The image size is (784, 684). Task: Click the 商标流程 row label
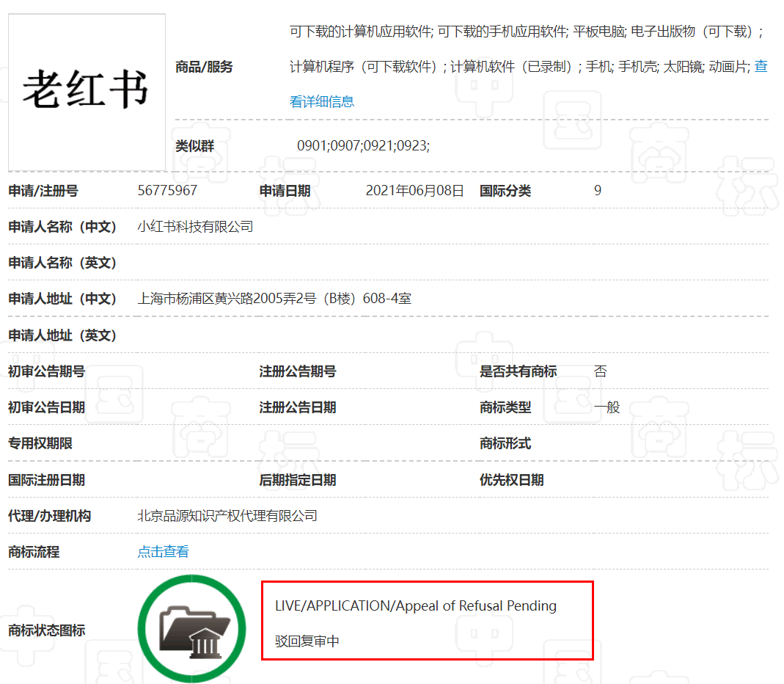34,552
